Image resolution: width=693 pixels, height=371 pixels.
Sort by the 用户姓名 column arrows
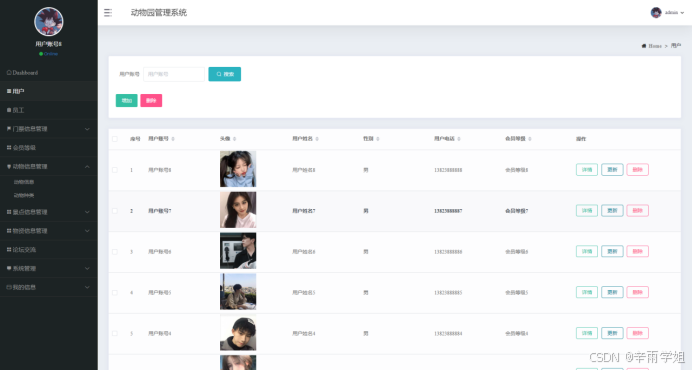click(317, 139)
